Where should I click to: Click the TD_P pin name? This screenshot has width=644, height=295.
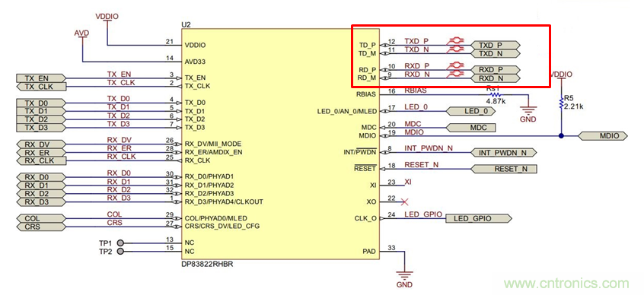pos(368,46)
